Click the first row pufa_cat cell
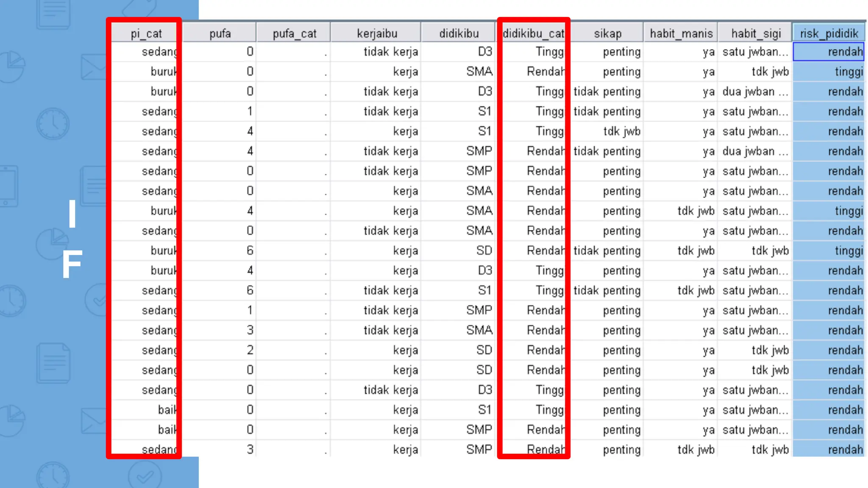This screenshot has height=488, width=868. 294,52
